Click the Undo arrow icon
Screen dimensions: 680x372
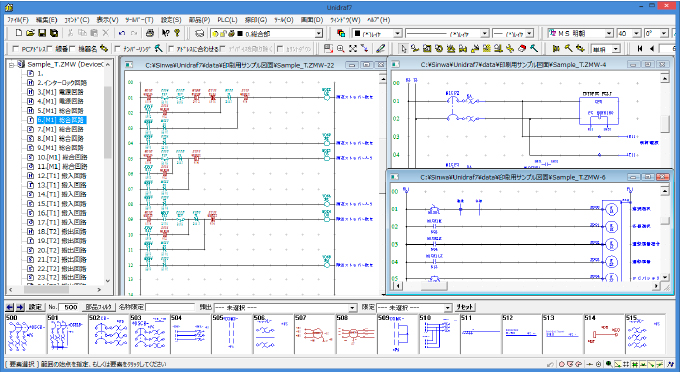click(122, 33)
